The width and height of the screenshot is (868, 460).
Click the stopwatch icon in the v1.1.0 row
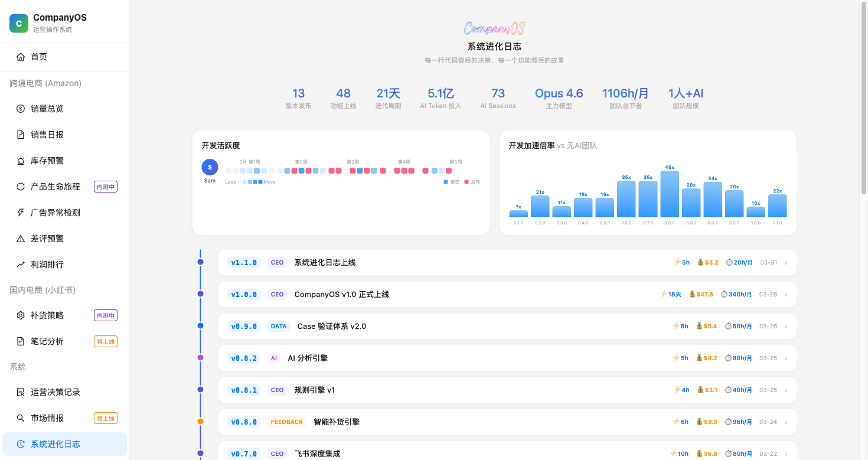pos(729,262)
